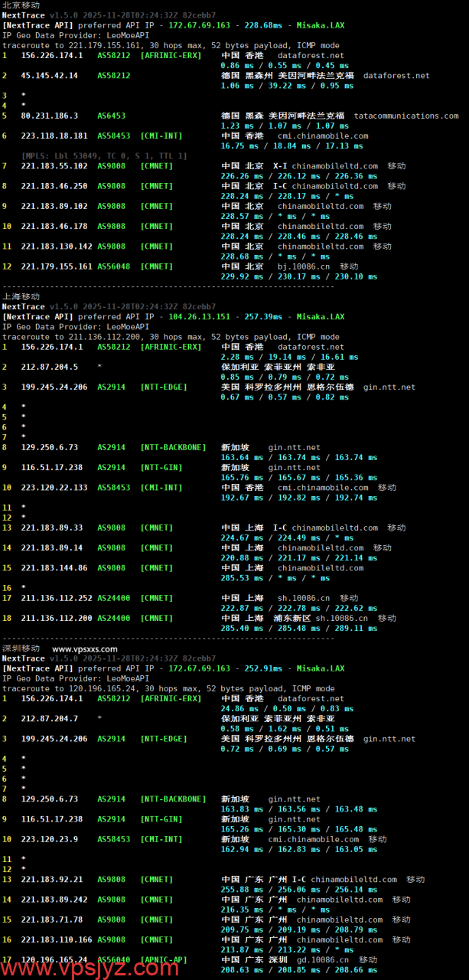Click the 221.183.89.242 address

point(54,899)
